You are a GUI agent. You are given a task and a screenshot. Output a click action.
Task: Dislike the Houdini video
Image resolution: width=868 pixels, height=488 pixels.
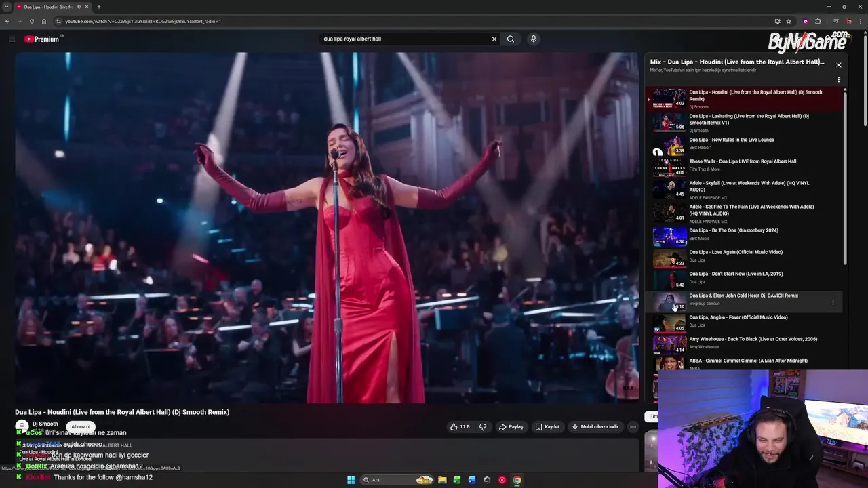[x=483, y=427]
